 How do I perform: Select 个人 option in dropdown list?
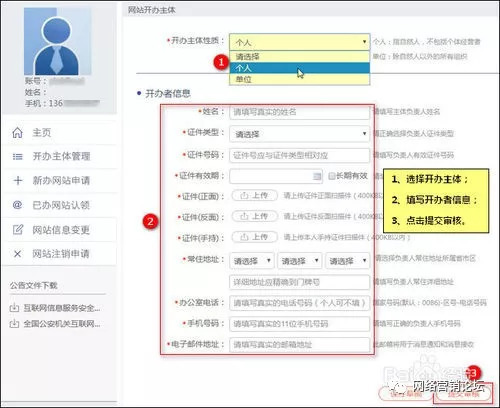pyautogui.click(x=299, y=68)
